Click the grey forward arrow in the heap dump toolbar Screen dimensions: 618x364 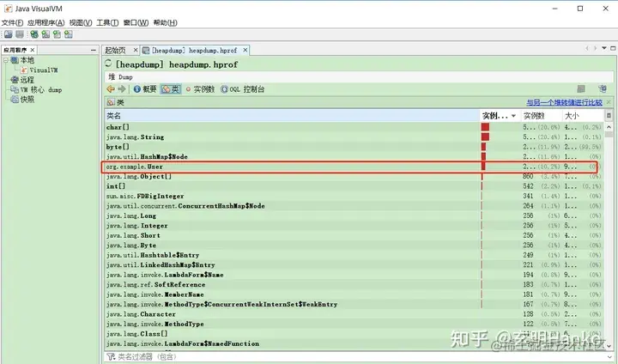[x=122, y=89]
